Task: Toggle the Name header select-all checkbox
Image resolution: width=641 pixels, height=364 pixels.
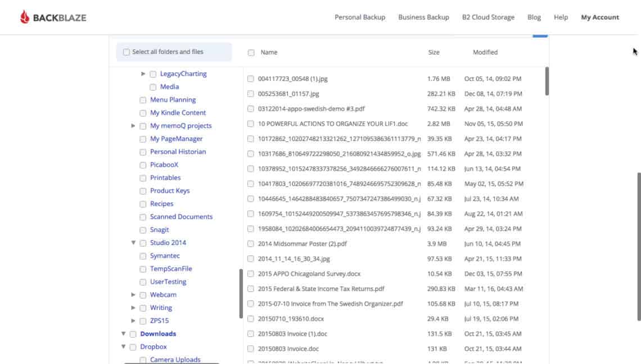Action: pos(251,52)
